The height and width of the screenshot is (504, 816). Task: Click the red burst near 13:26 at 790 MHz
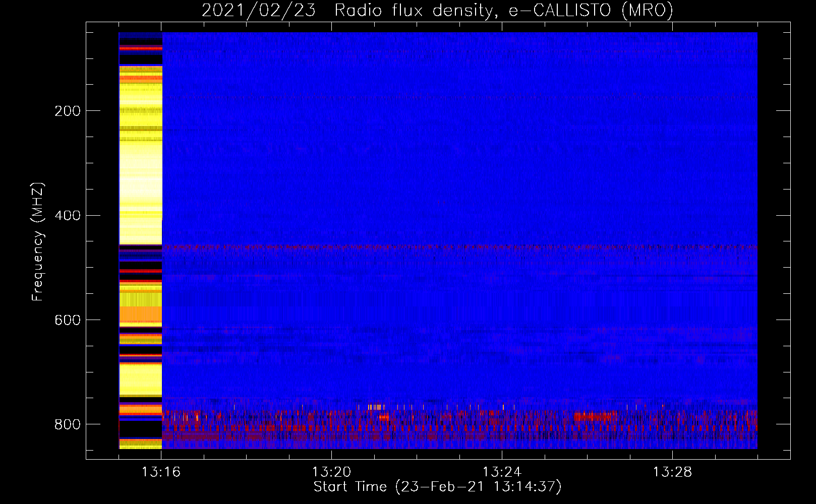(x=596, y=417)
